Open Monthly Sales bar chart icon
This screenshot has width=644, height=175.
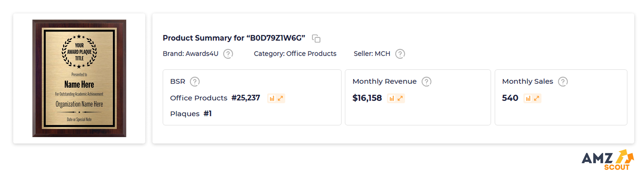click(528, 98)
